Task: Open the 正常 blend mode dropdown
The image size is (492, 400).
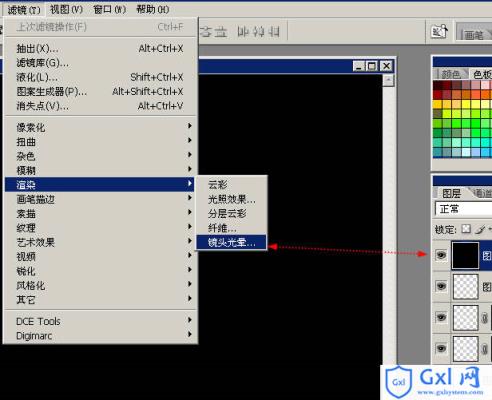Action: [463, 209]
